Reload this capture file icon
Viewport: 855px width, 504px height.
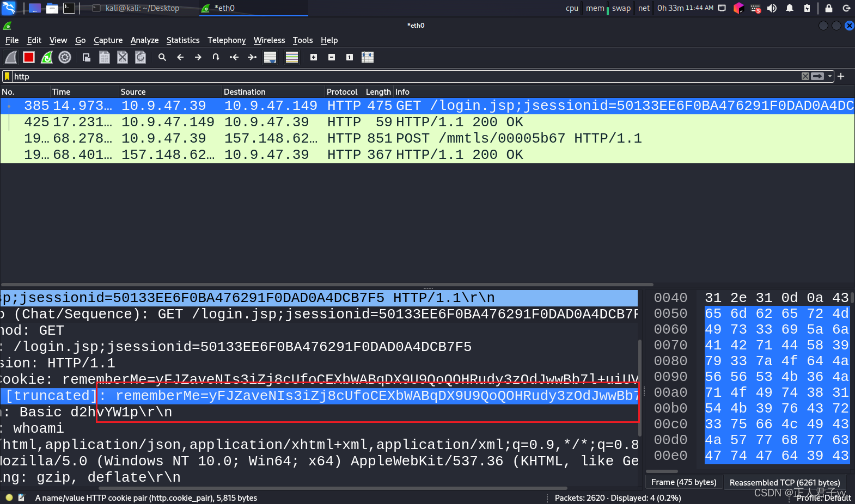click(x=141, y=57)
